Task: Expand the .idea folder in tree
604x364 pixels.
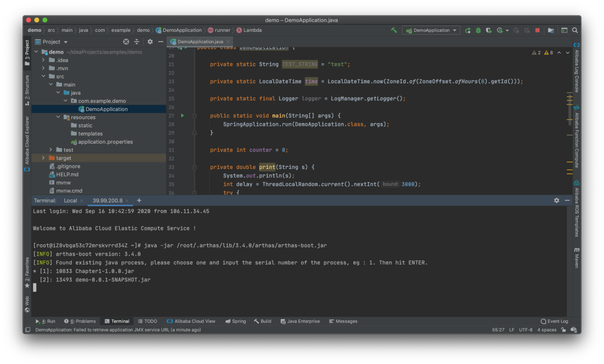Action: click(44, 60)
